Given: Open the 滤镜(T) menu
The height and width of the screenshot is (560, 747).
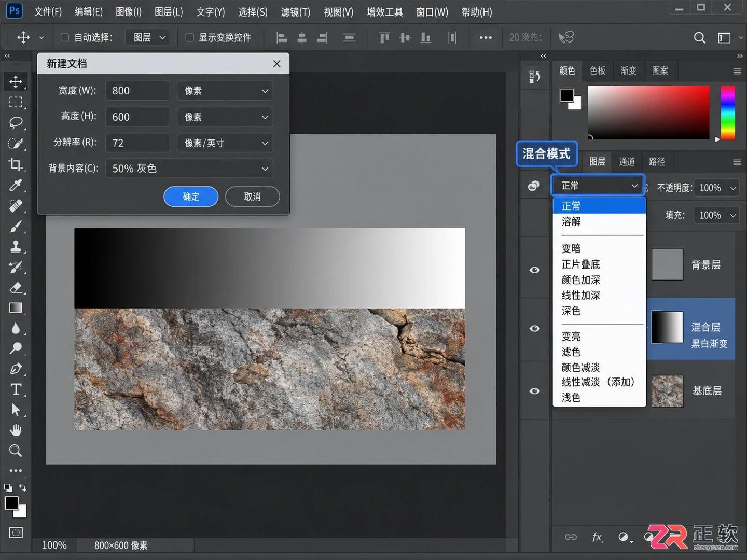Looking at the screenshot, I should pos(295,12).
